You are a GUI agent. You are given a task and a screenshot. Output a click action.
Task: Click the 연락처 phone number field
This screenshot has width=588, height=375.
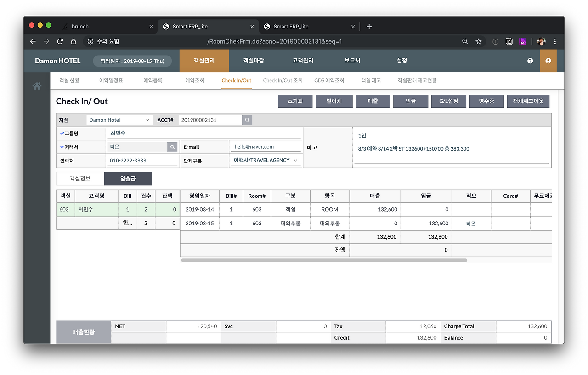coord(142,161)
